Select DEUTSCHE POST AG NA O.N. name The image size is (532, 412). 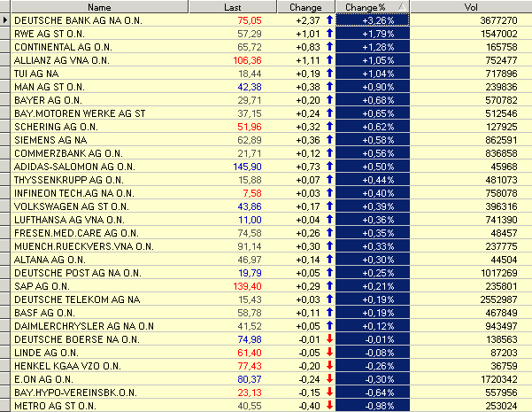coord(78,273)
